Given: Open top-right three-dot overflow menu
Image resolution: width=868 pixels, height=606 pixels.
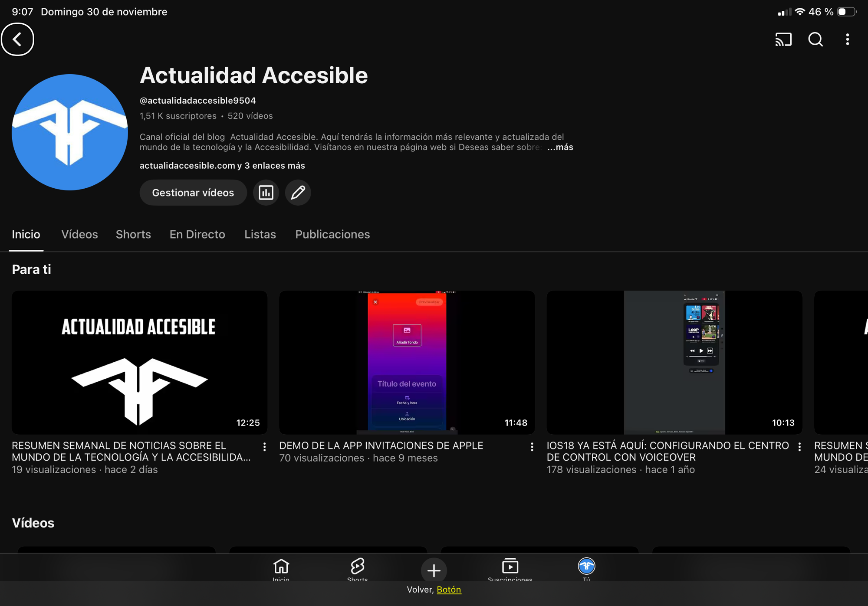Looking at the screenshot, I should (x=847, y=39).
